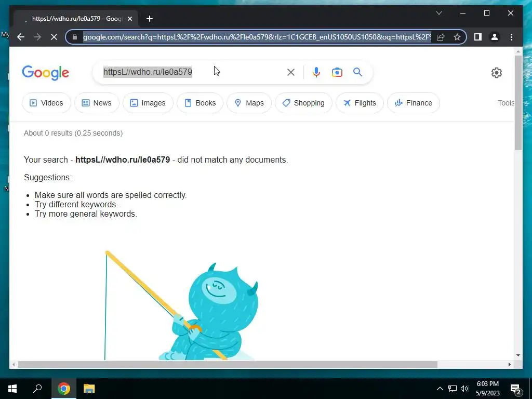Select the httpsL//wdho.ru browser tab
The height and width of the screenshot is (399, 532).
click(76, 19)
